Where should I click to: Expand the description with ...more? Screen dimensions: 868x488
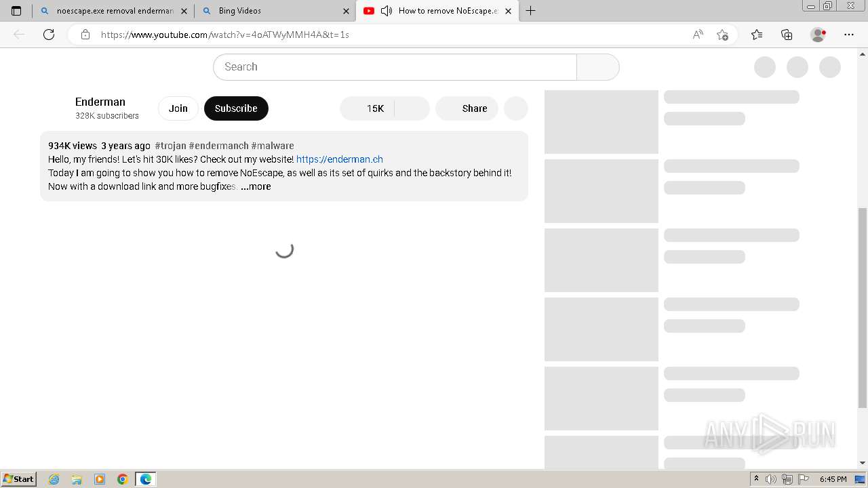click(256, 186)
